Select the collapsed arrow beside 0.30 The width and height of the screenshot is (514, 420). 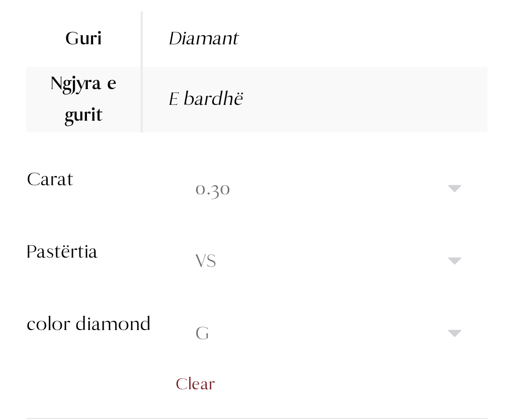coord(455,188)
